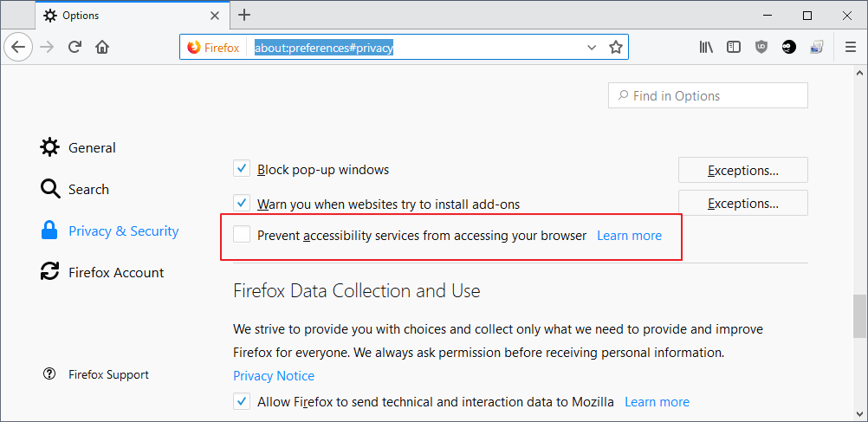Open Exceptions for add-on install warnings

point(743,204)
